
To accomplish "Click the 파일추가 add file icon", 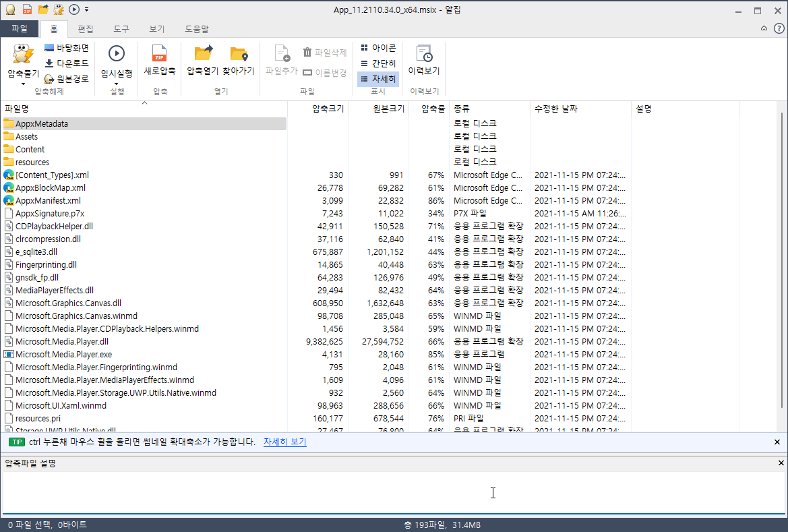I will [x=282, y=53].
